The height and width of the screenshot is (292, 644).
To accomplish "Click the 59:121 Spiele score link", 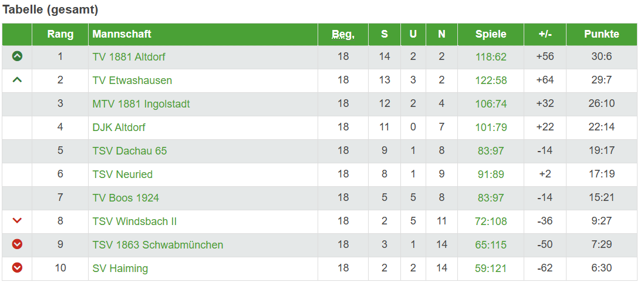I will click(x=491, y=268).
